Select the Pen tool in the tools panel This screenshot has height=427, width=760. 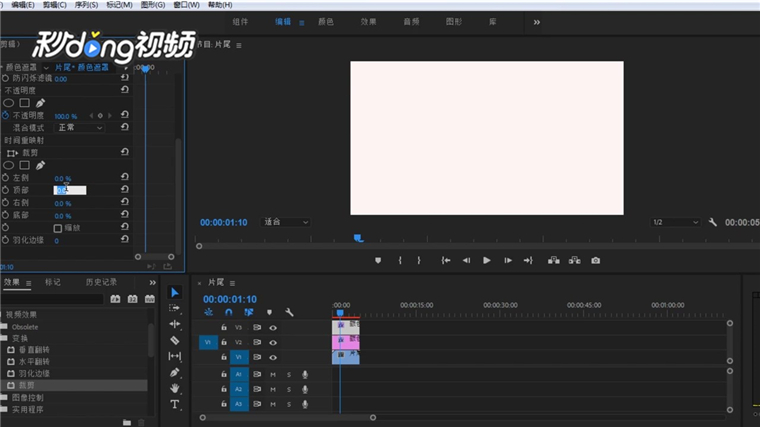(174, 372)
